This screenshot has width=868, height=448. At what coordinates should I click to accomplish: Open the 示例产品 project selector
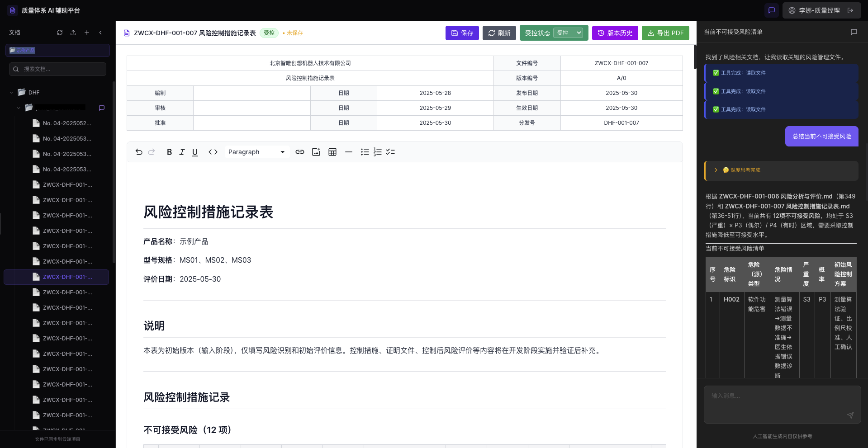pos(57,50)
